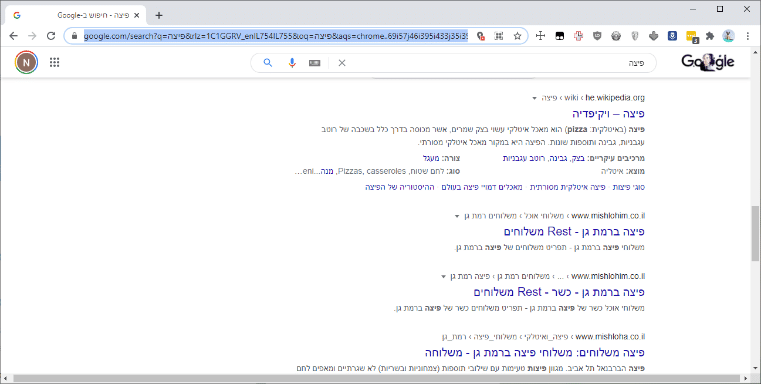Open the yellow extension with badge
761x384 pixels.
pyautogui.click(x=692, y=36)
